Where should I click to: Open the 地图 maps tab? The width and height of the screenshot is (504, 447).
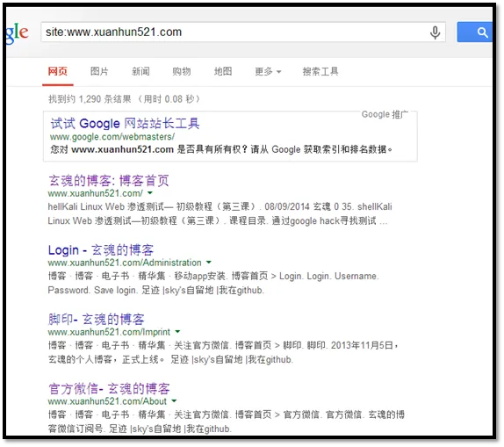[223, 71]
